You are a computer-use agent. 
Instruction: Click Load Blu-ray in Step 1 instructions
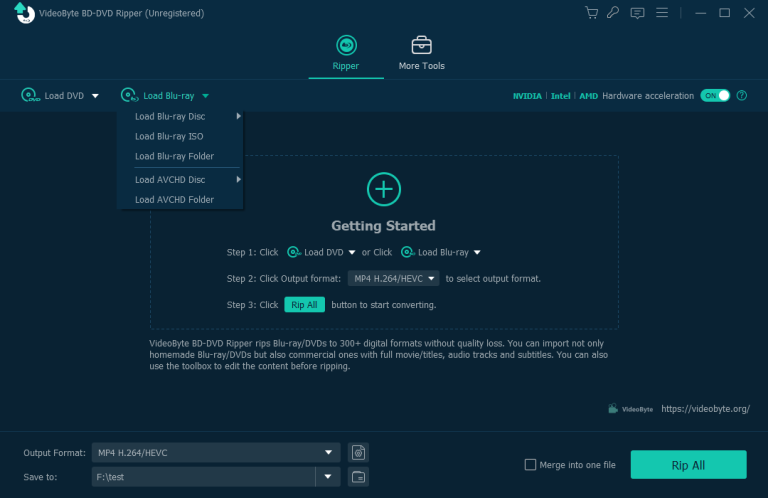pyautogui.click(x=440, y=252)
